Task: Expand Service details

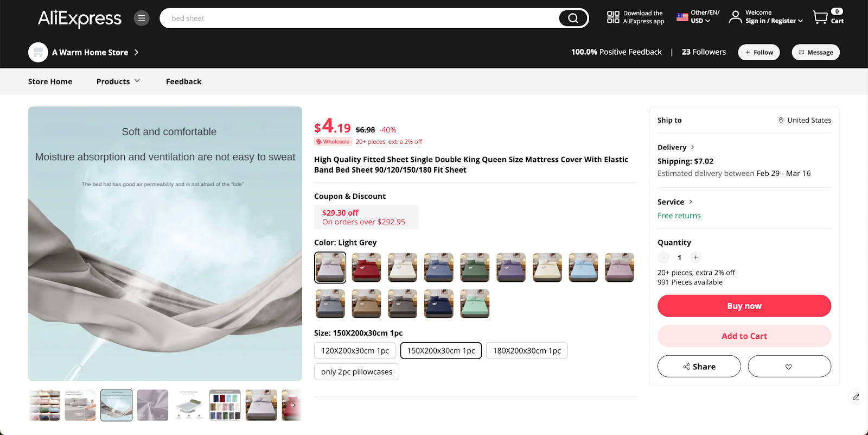Action: tap(675, 201)
